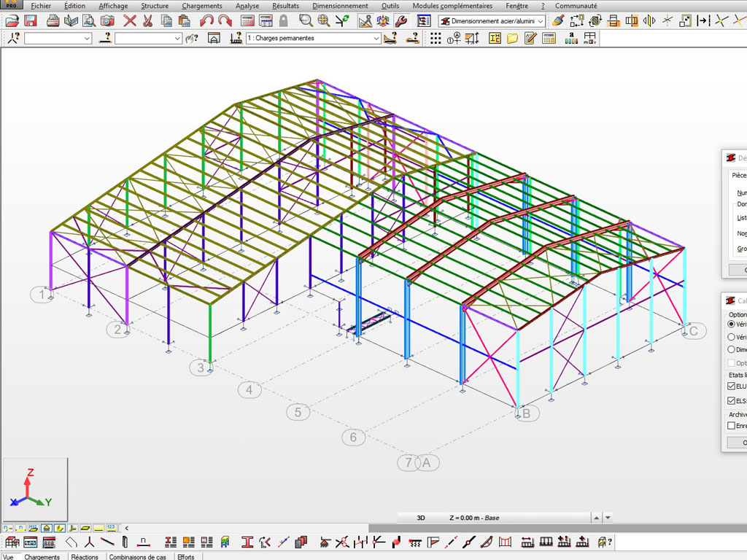Viewport: 747px width, 560px height.
Task: Switch to the Réactions bottom tab
Action: [85, 556]
